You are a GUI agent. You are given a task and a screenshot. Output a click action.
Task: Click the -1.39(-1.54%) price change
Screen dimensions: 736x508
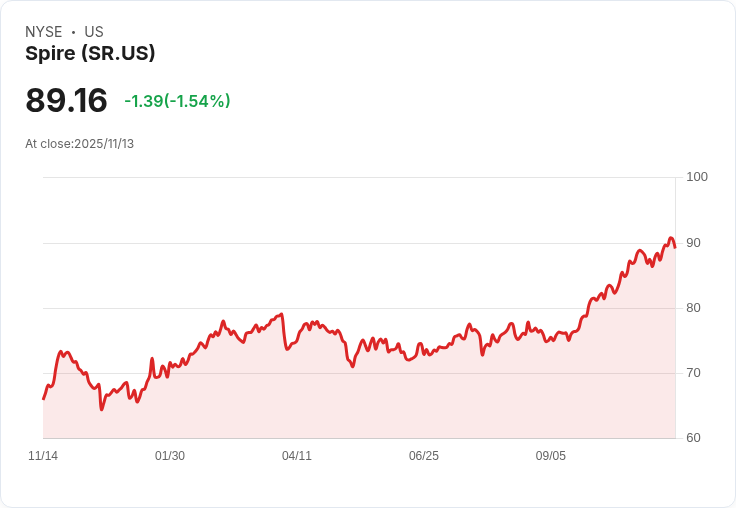[177, 101]
